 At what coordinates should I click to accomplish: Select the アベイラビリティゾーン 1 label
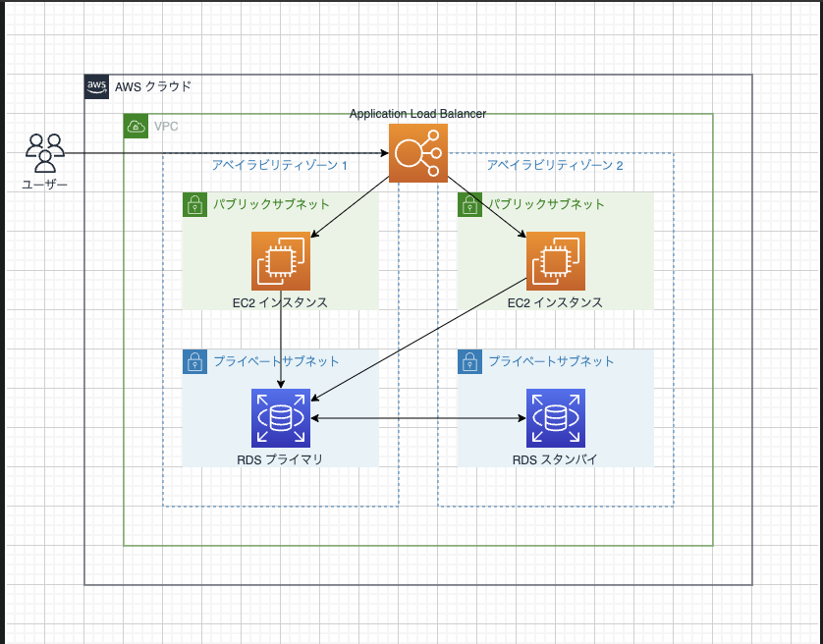[279, 165]
